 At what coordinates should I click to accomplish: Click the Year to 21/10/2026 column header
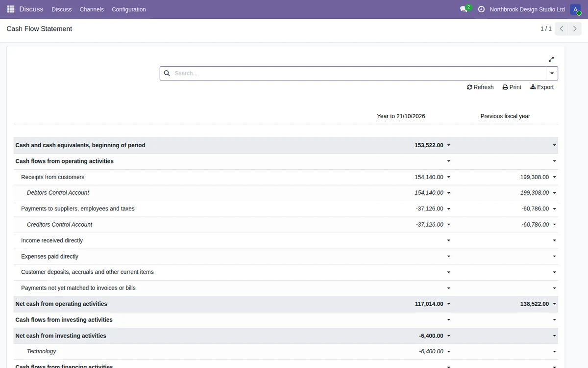401,116
